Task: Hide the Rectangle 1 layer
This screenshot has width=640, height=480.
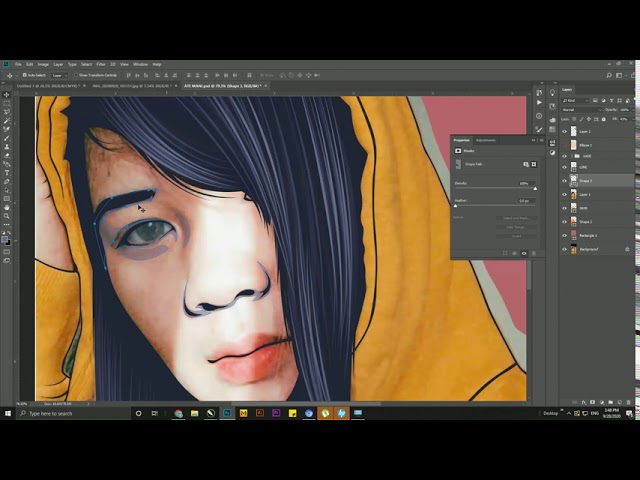Action: [564, 236]
